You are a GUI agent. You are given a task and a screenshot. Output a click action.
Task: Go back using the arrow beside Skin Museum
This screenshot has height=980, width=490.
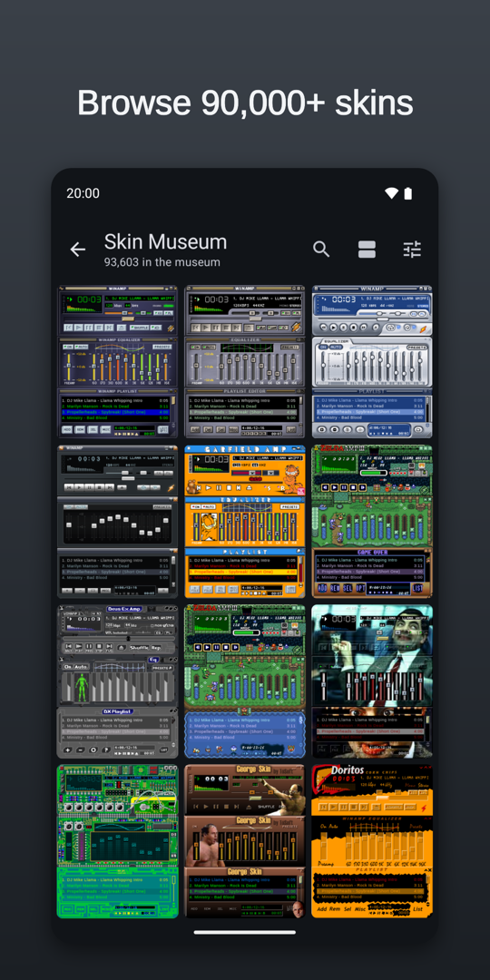coord(77,250)
